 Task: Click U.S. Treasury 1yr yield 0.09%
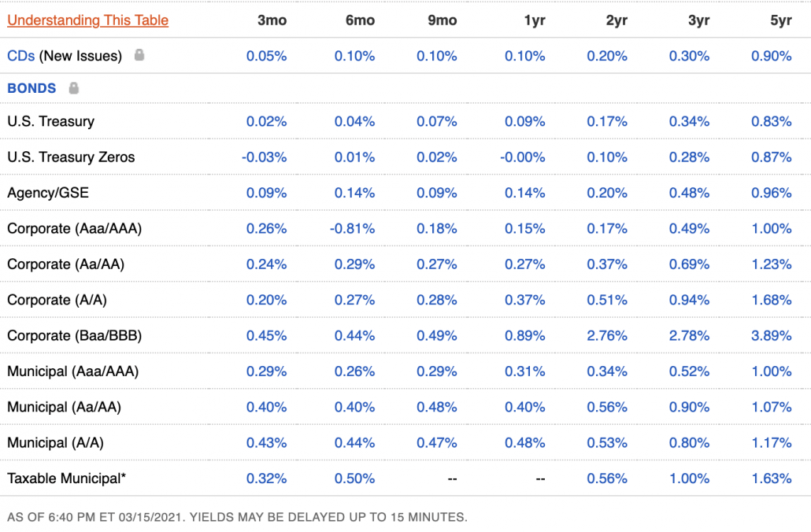pyautogui.click(x=525, y=121)
